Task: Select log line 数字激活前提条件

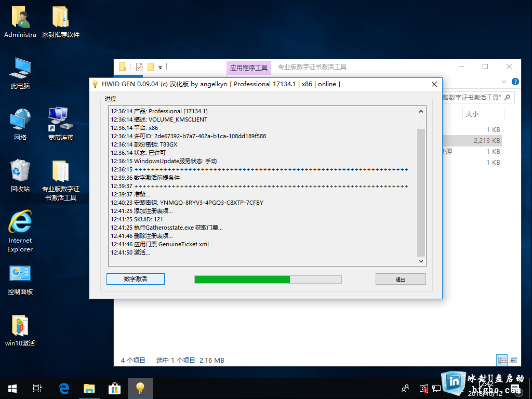Action: 145,178
